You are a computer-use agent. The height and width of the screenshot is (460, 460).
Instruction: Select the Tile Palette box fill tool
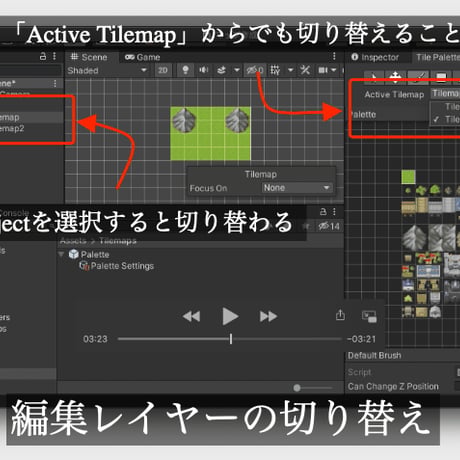441,77
